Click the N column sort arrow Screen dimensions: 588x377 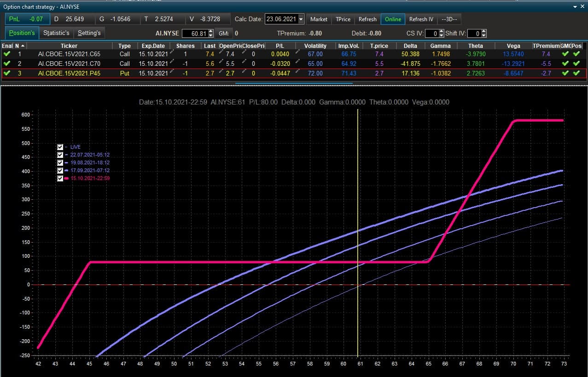[x=23, y=46]
